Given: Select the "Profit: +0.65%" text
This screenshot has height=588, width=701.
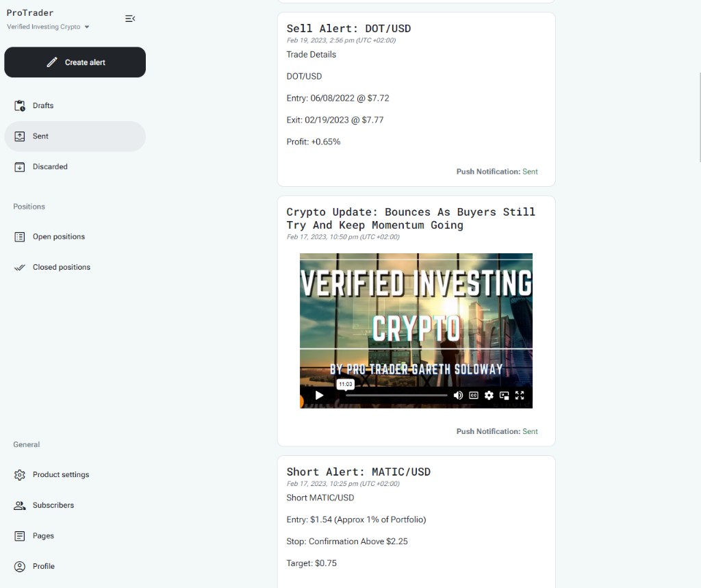Looking at the screenshot, I should pyautogui.click(x=314, y=142).
